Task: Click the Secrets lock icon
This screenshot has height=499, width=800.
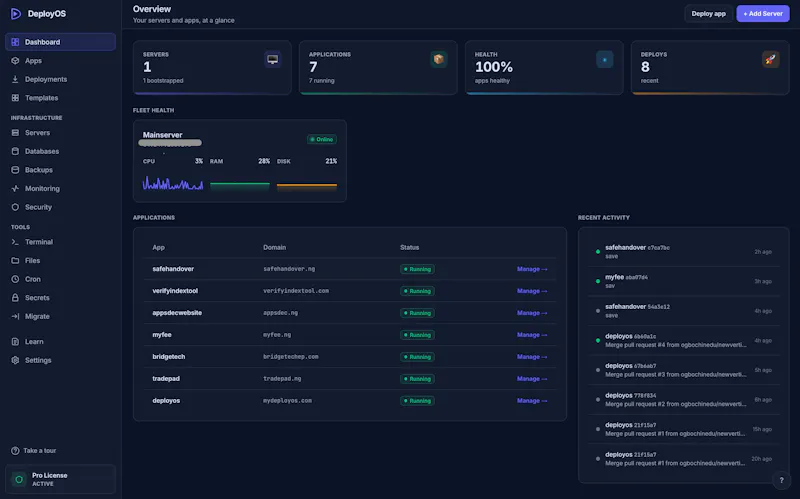Action: [x=15, y=298]
